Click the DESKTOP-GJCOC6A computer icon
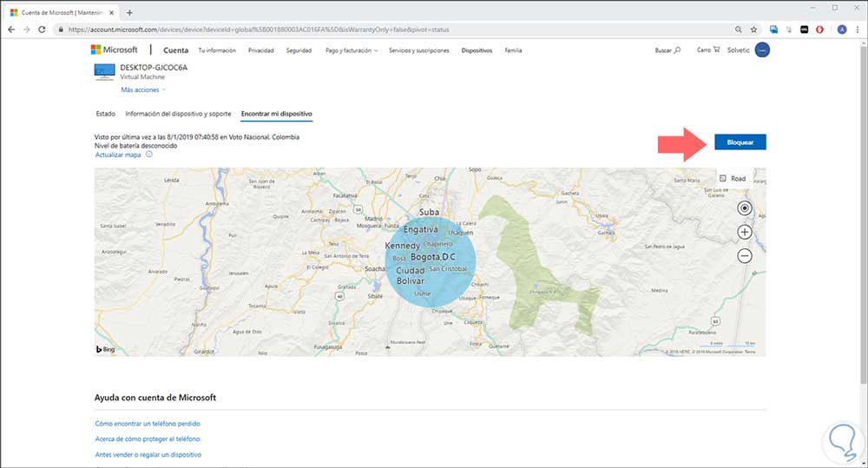The width and height of the screenshot is (868, 468). tap(104, 72)
